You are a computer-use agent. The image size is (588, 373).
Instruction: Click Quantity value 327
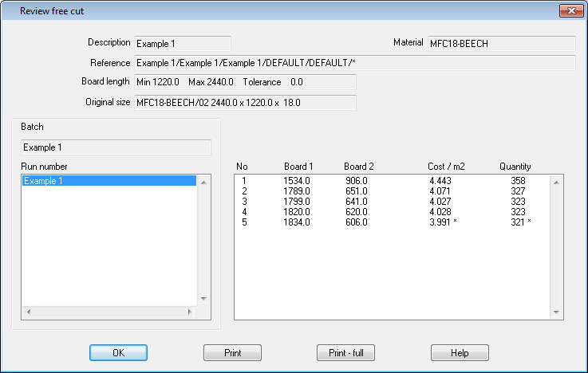[x=518, y=191]
